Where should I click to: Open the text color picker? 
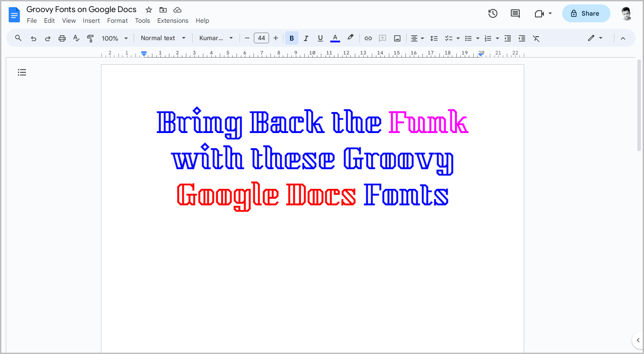coord(335,38)
